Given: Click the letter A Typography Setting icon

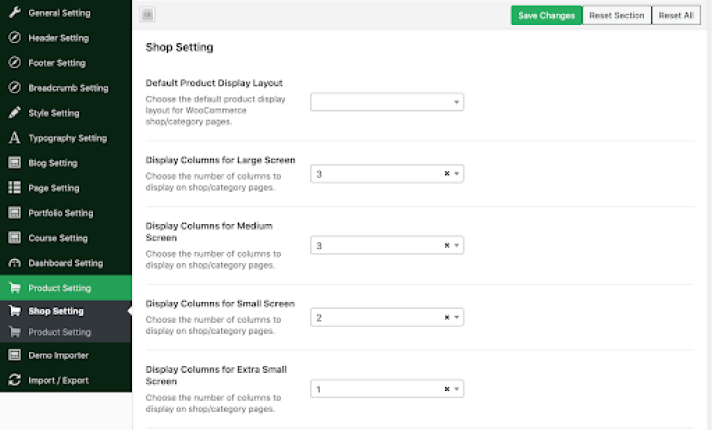Looking at the screenshot, I should [x=15, y=138].
